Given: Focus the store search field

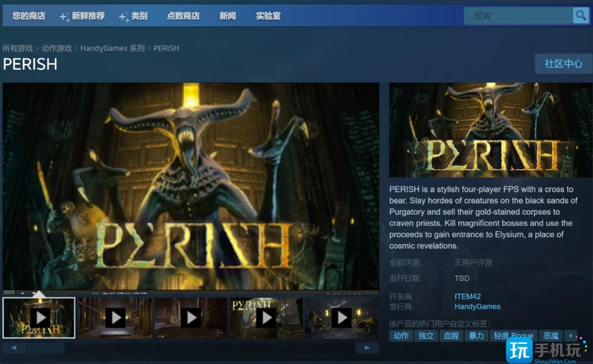Looking at the screenshot, I should pyautogui.click(x=518, y=16).
